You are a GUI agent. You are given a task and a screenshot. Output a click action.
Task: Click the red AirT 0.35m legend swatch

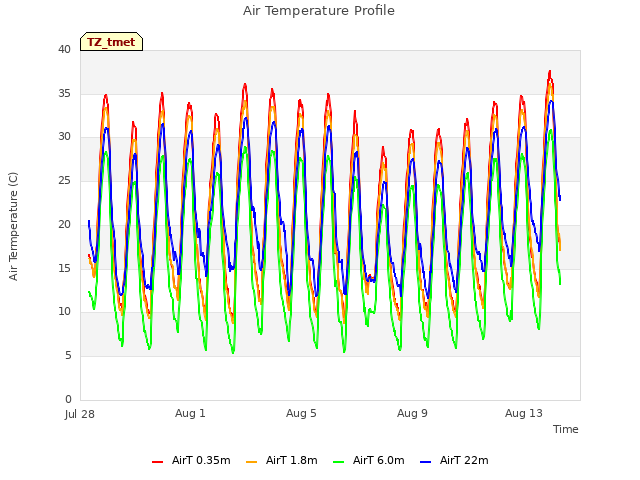[x=158, y=462]
